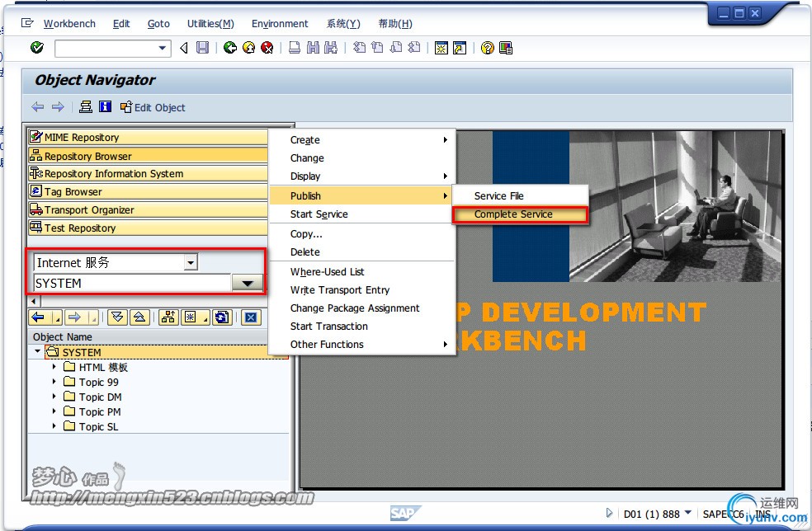Image resolution: width=812 pixels, height=531 pixels.
Task: Select the Topic SL tree item
Action: pos(98,426)
